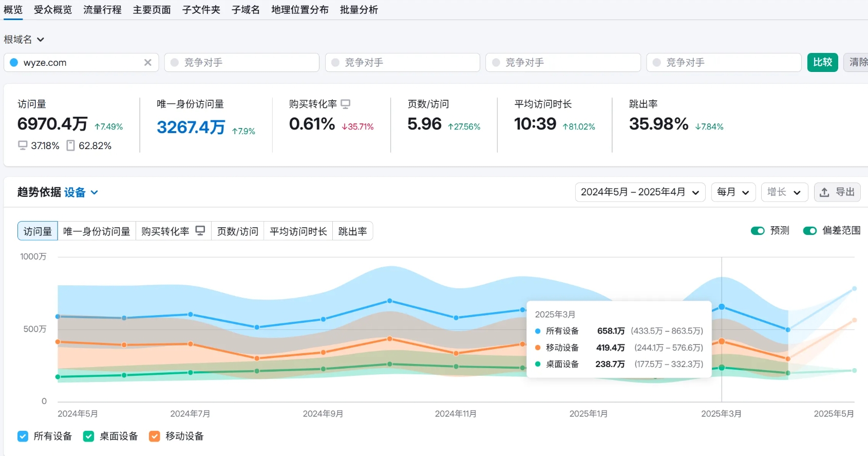Screen dimensions: 868x456
Task: Click the 2025年1月 x-axis label
Action: [x=589, y=414]
